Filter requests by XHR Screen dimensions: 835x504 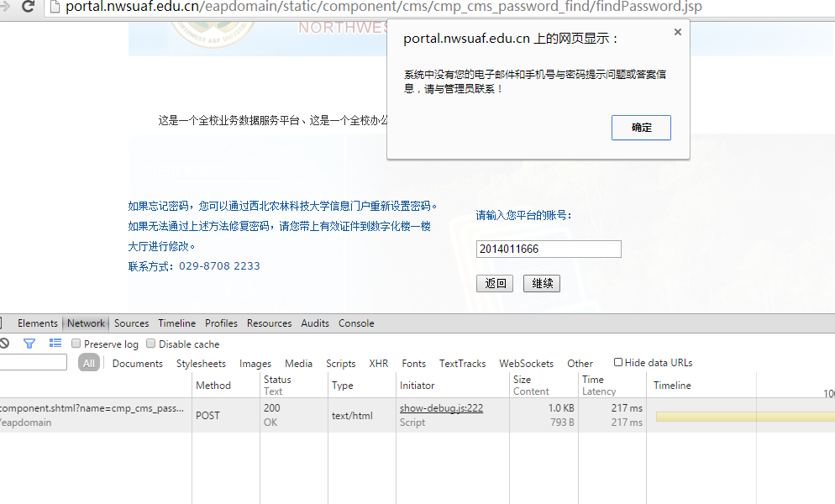[379, 364]
